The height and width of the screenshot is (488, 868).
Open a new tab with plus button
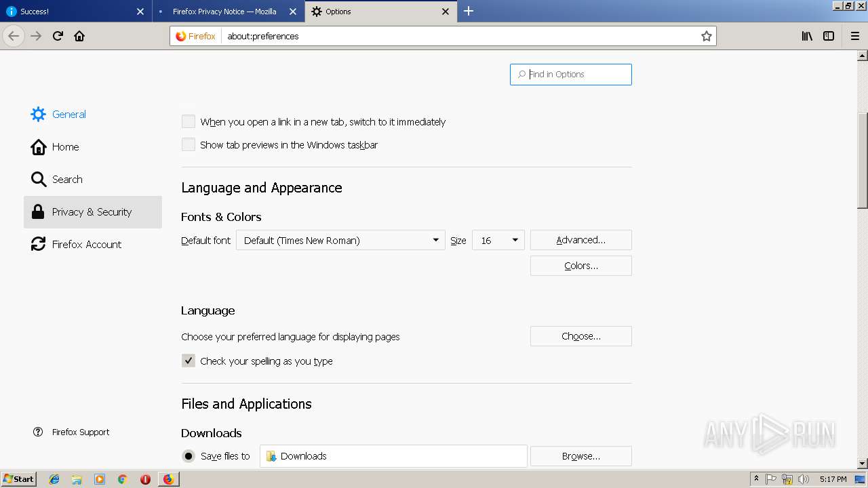pos(469,11)
